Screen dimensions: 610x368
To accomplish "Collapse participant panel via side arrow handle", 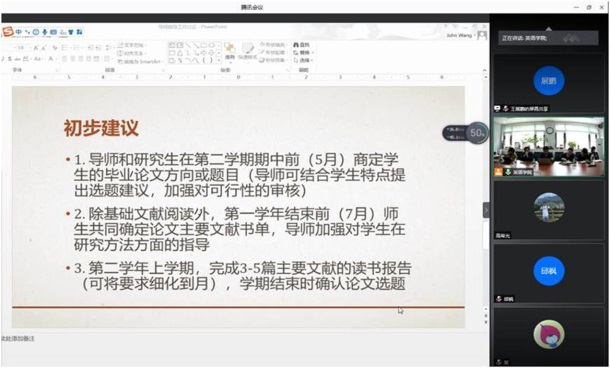I will [486, 210].
